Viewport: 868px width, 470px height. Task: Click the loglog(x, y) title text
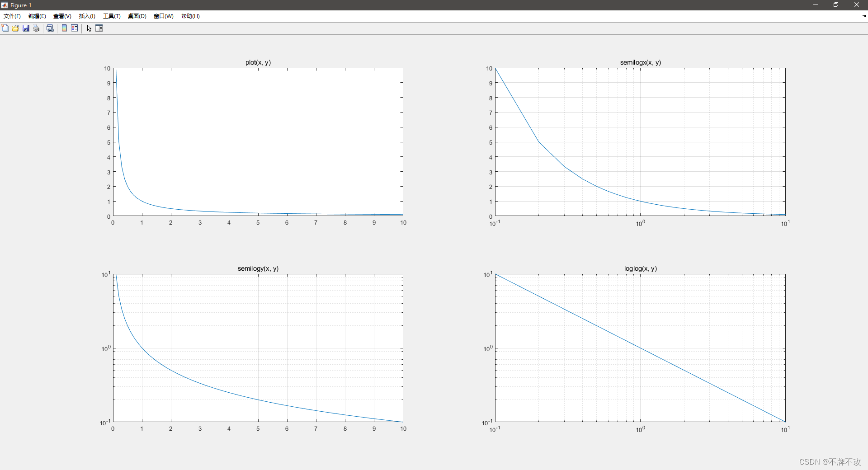pyautogui.click(x=641, y=268)
